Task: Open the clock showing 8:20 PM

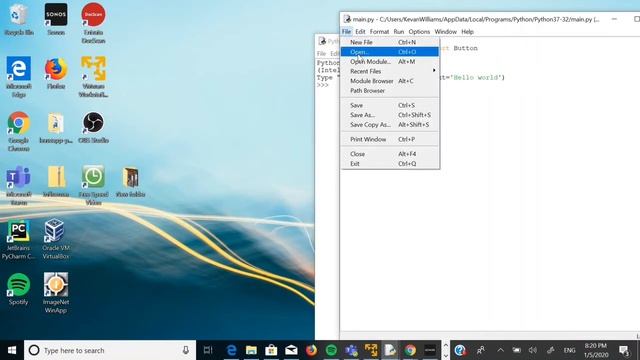Action: 596,350
